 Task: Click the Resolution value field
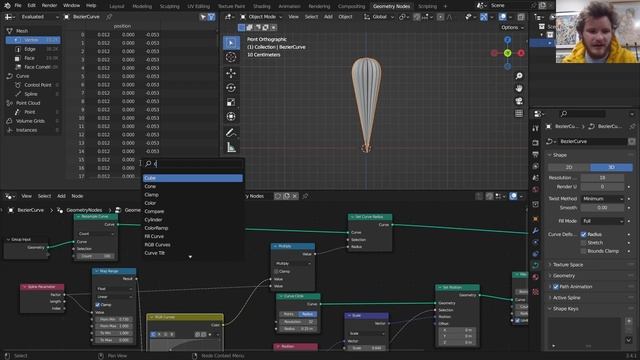[x=602, y=178]
